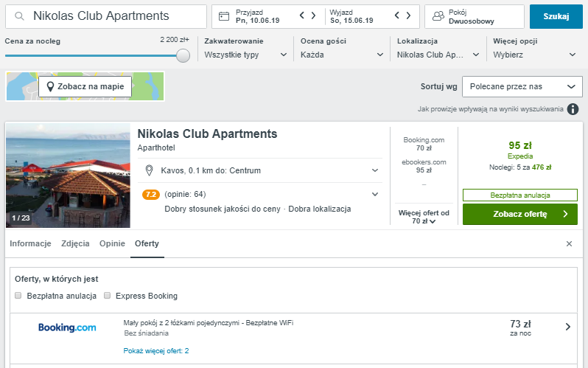Screen dimensions: 588x368
Task: Close the hotel details panel with X
Action: coord(569,243)
